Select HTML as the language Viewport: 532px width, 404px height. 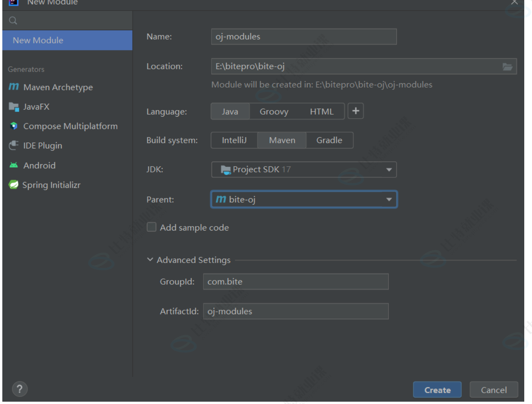(x=322, y=112)
